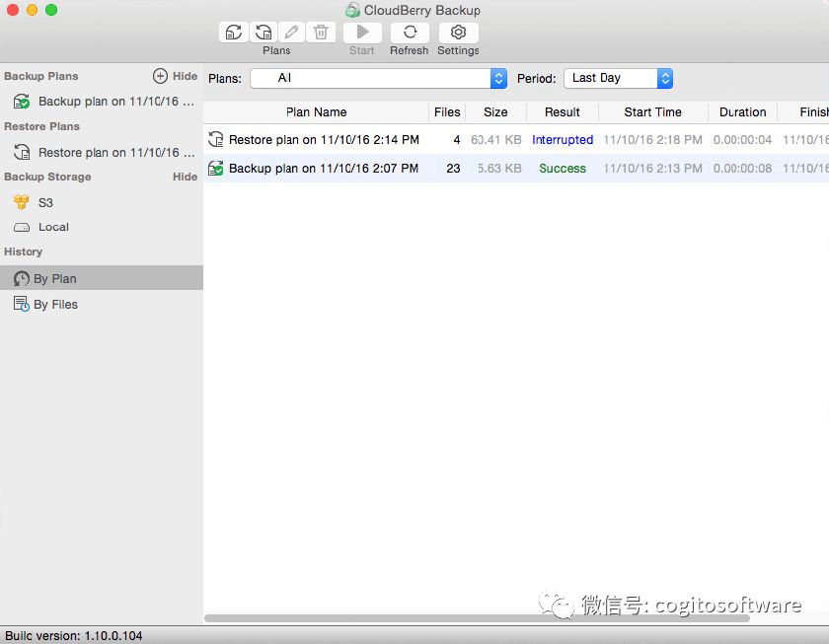Click the Local drive icon
The image size is (829, 644).
(x=22, y=228)
